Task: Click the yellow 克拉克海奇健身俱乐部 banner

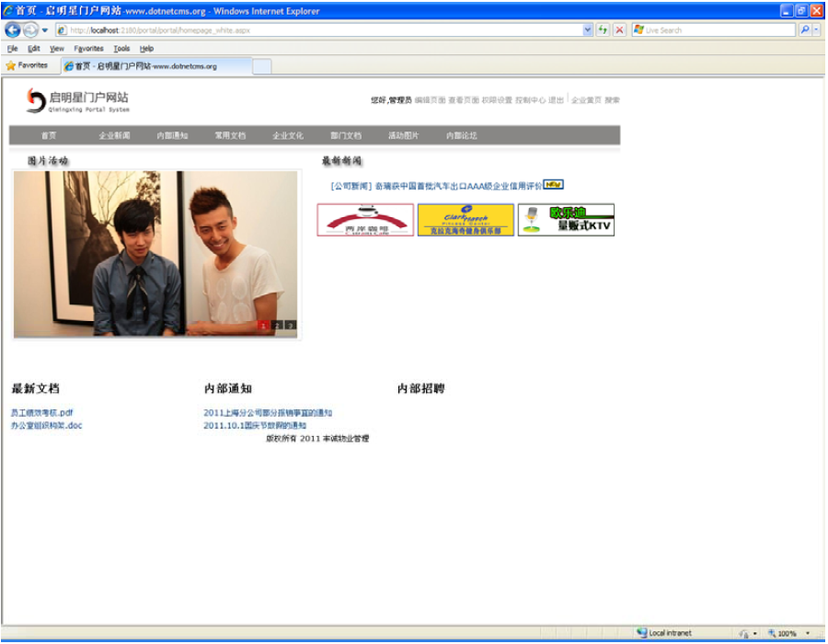Action: click(466, 220)
